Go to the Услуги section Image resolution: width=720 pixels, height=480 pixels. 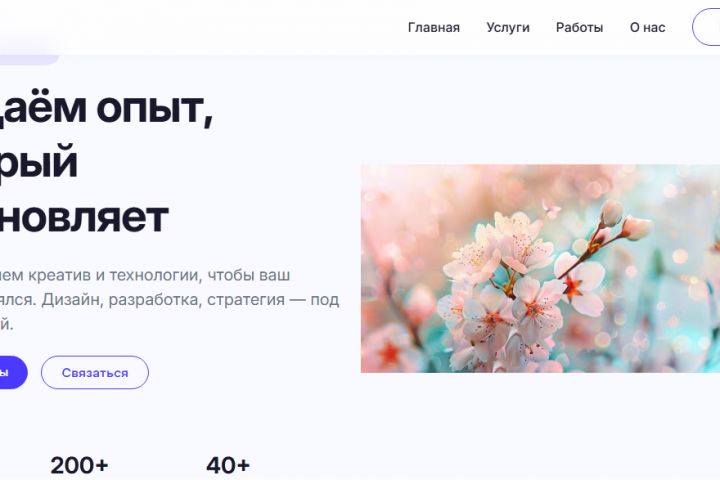[x=508, y=28]
